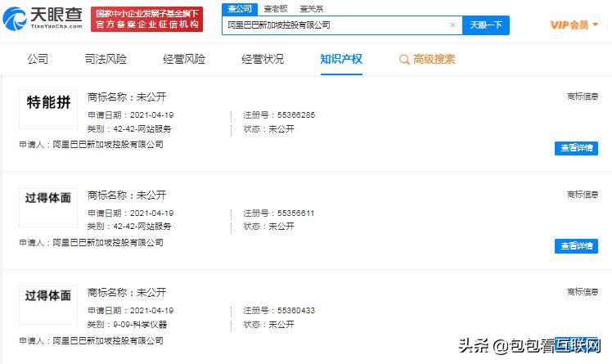Viewport: 612px width, 364px height.
Task: Click registration number 55356611
Action: click(295, 213)
